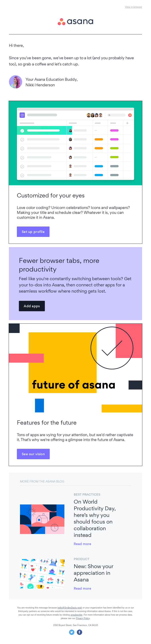The image size is (151, 644).
Task: Click the purple list icon in mockup
Action: coord(22,115)
